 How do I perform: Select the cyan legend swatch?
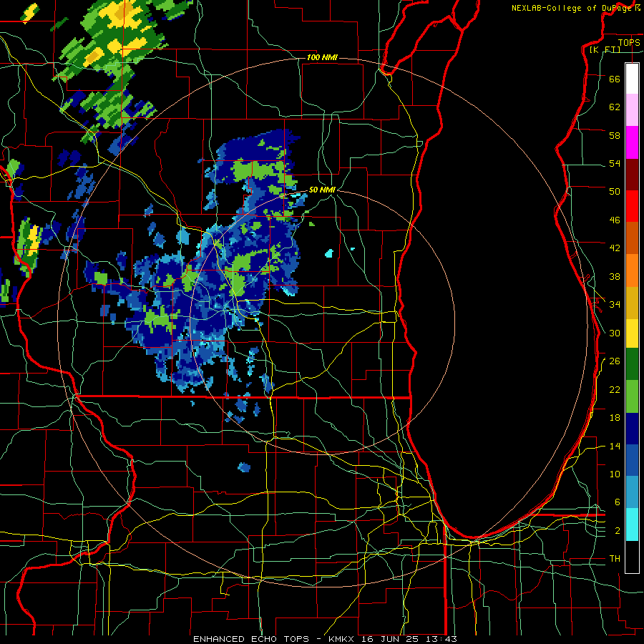click(x=632, y=525)
